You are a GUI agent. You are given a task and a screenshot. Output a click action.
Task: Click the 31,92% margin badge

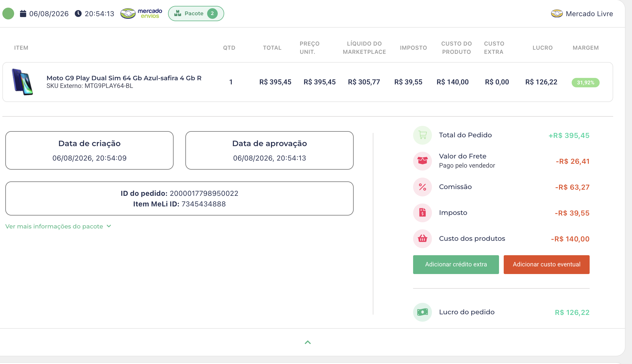(586, 83)
